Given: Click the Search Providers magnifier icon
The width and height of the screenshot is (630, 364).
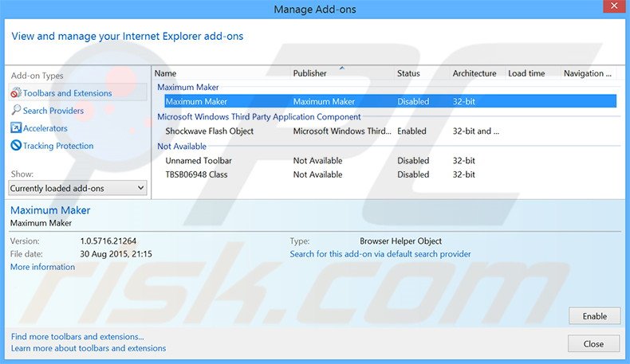Looking at the screenshot, I should [x=16, y=110].
